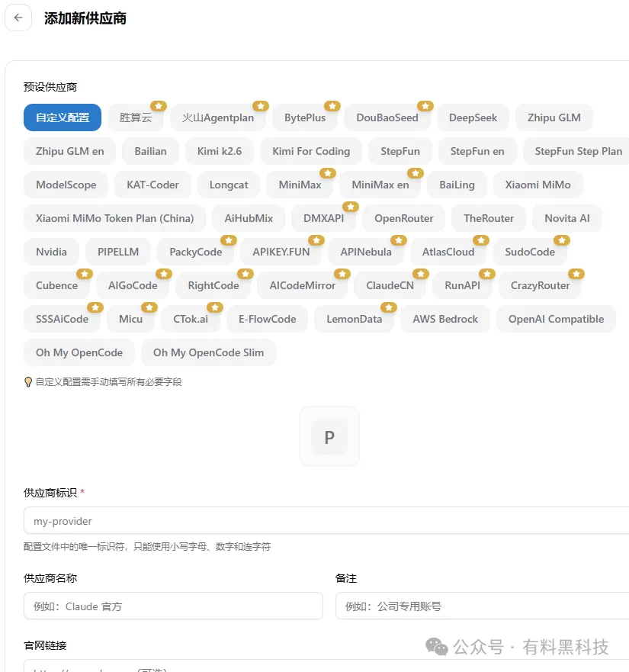The width and height of the screenshot is (629, 672).
Task: Pick the APIKEY.FUN preset
Action: pyautogui.click(x=281, y=252)
